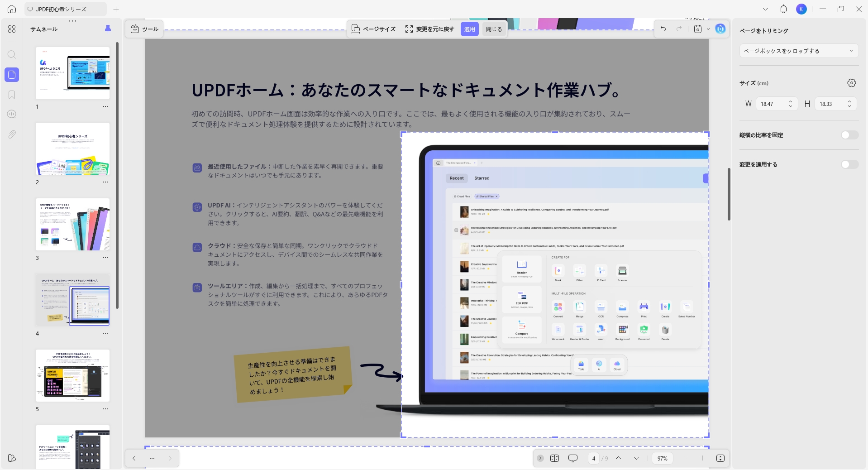Screen dimensions: 868x470
Task: Open more options for page 1
Action: [105, 106]
